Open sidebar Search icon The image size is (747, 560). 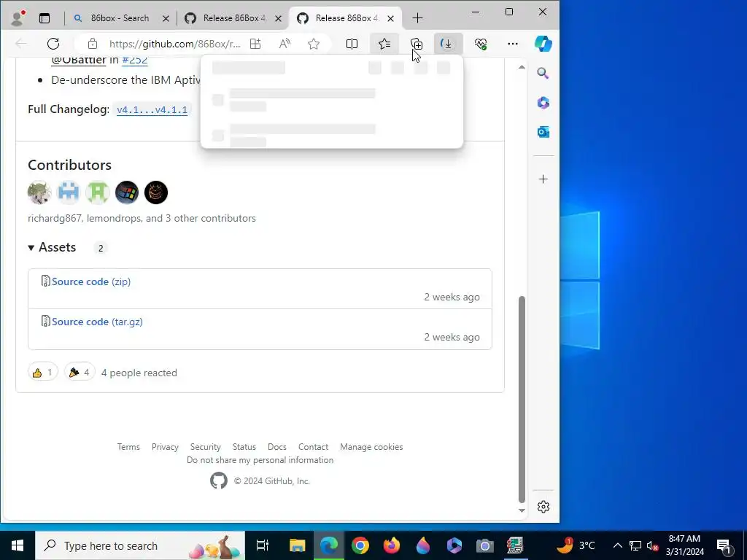point(543,74)
